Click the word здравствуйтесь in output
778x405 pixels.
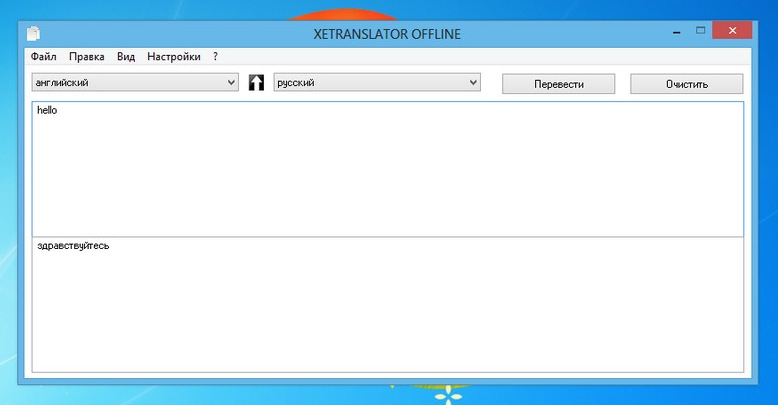73,246
